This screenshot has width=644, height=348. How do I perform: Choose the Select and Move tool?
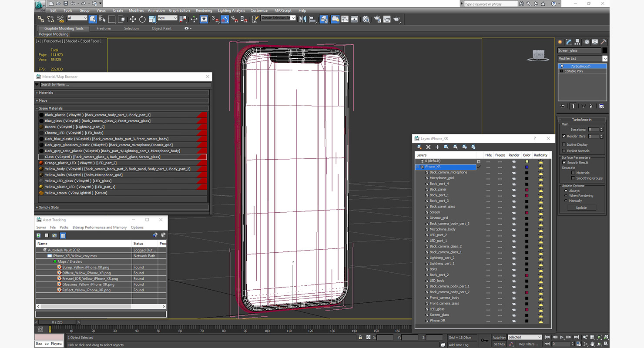tap(133, 19)
